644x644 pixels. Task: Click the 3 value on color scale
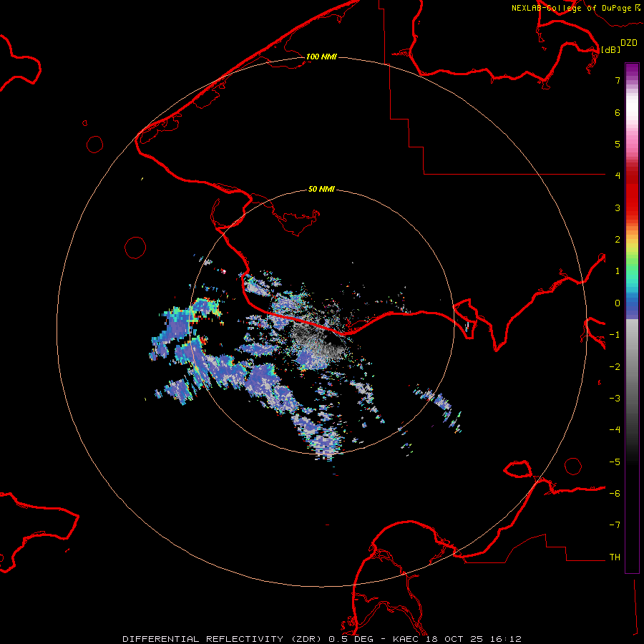pos(618,208)
